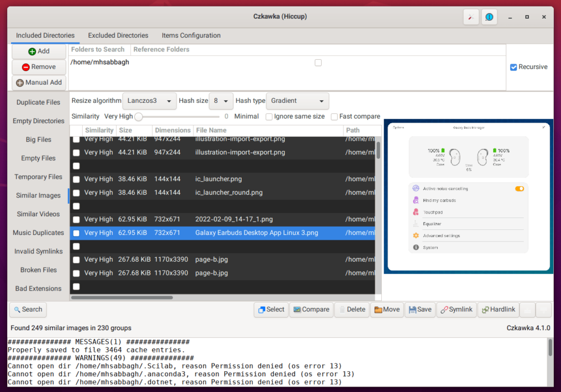
Task: Click the Czkawka 4.1.0 version label
Action: pyautogui.click(x=528, y=328)
